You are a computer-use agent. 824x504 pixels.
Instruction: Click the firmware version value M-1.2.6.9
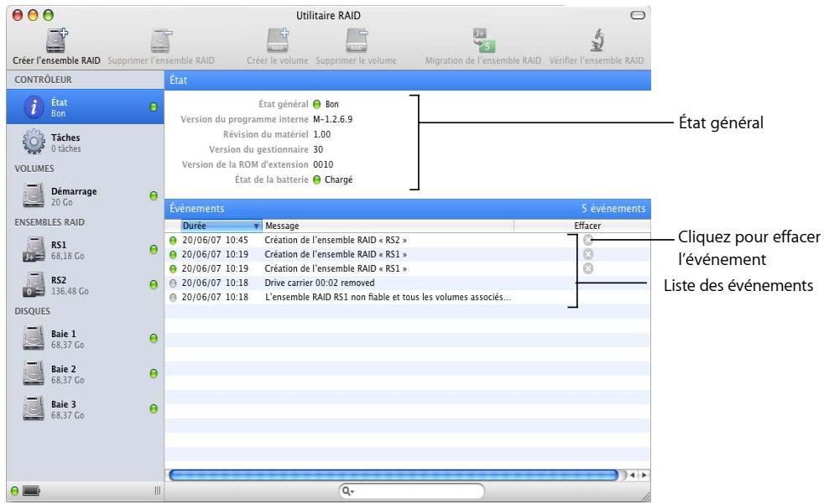coord(332,119)
